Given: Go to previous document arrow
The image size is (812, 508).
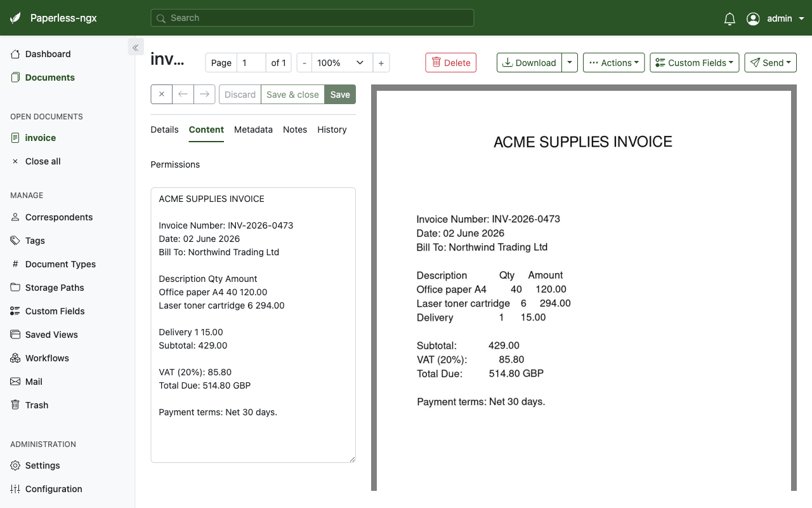Looking at the screenshot, I should 183,95.
